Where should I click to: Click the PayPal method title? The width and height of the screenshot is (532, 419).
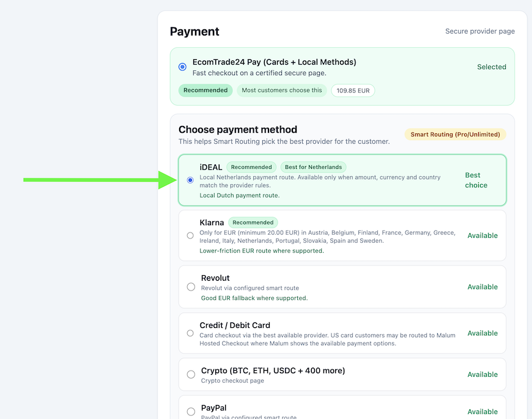coord(213,408)
